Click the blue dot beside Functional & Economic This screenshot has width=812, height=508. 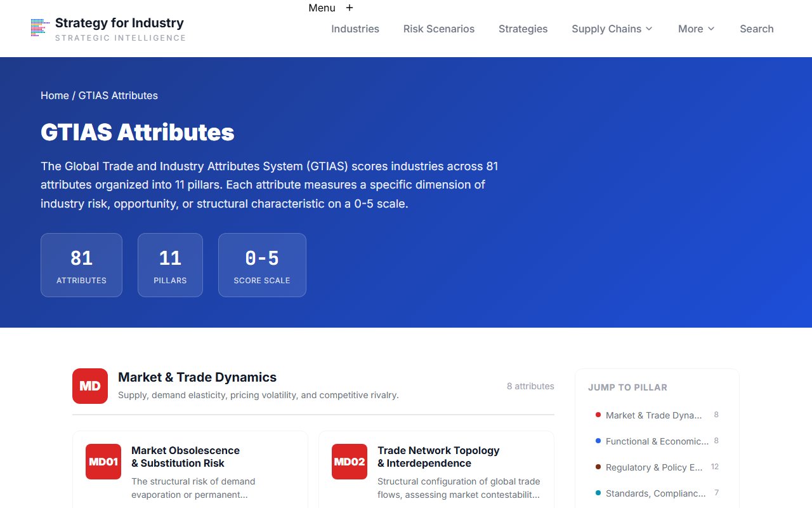[x=598, y=441]
